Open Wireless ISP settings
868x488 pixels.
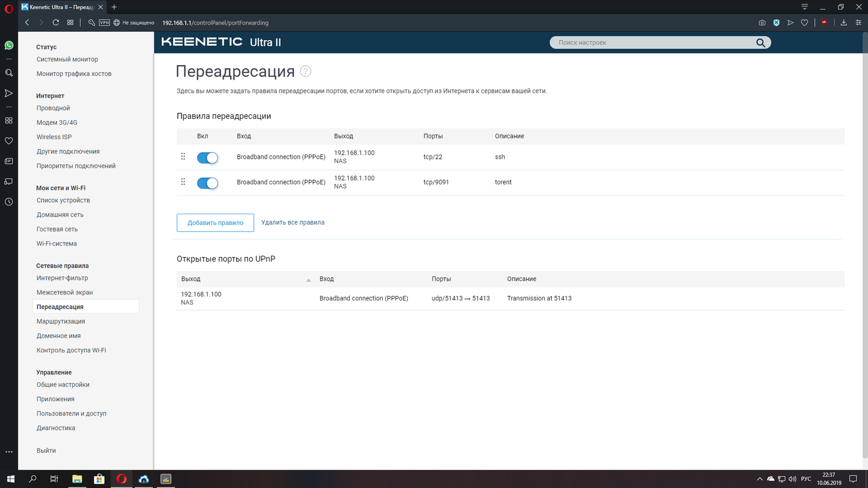(54, 137)
